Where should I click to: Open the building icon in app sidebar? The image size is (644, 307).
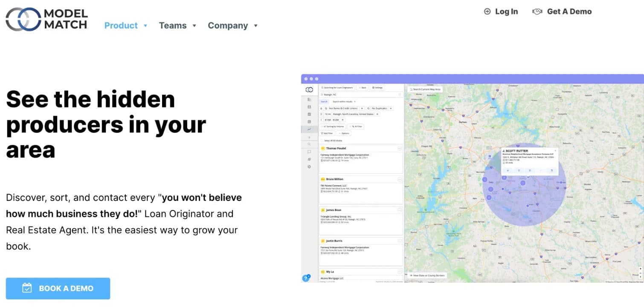[x=310, y=100]
